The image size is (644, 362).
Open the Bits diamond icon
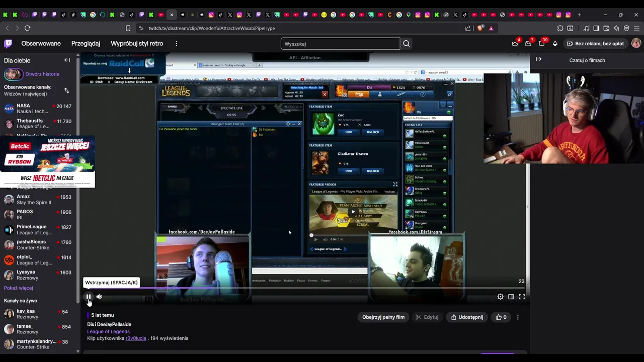click(555, 44)
